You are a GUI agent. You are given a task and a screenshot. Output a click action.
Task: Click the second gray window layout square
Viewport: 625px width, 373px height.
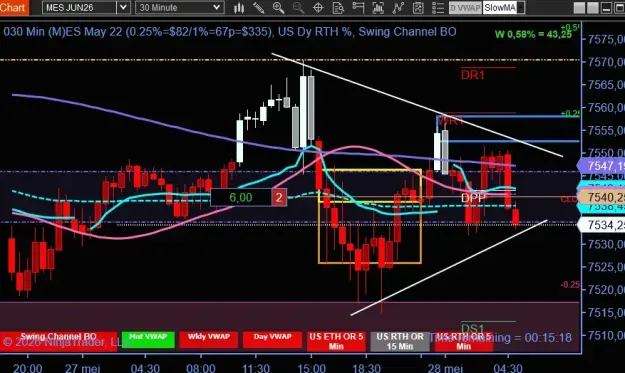pos(593,8)
